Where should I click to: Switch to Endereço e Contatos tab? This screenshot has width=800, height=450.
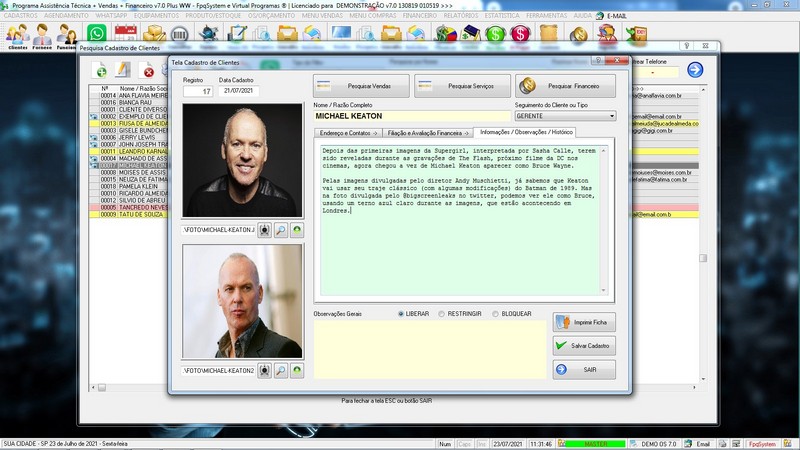click(x=348, y=133)
